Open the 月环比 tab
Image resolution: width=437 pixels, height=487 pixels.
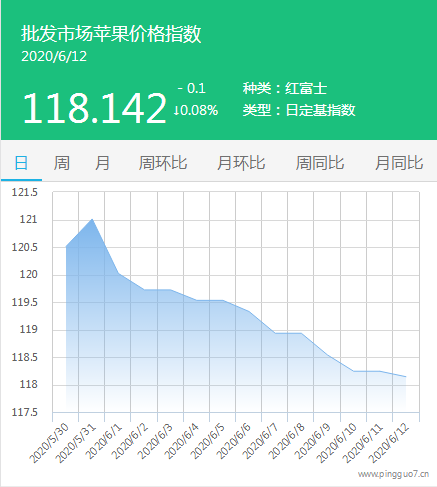(x=241, y=163)
